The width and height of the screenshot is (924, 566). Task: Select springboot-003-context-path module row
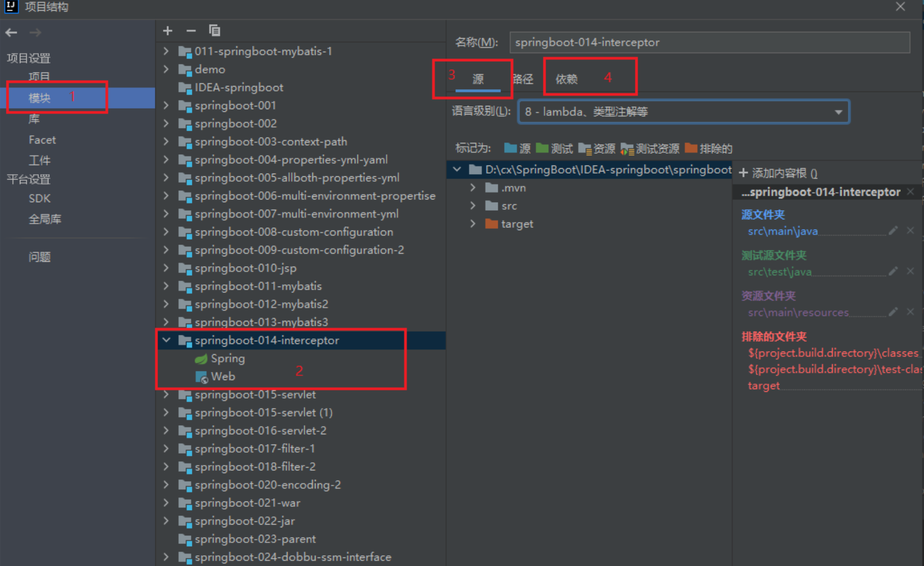coord(301,142)
